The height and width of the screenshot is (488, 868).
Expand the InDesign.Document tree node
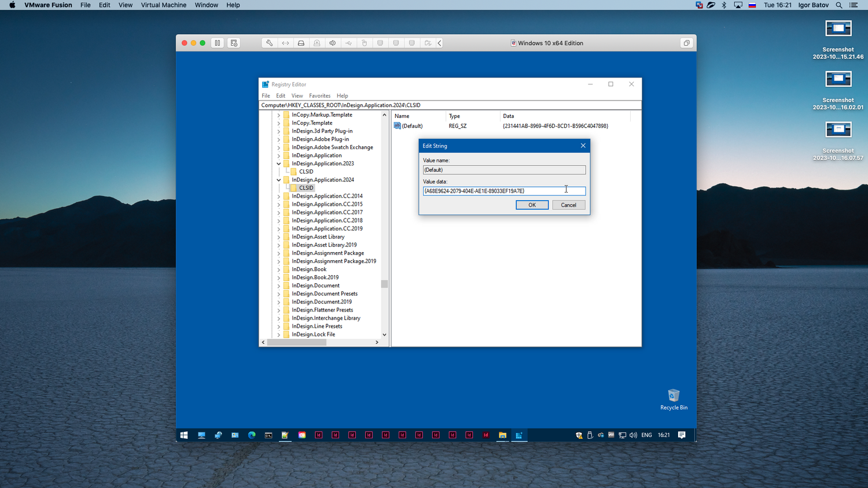(278, 286)
